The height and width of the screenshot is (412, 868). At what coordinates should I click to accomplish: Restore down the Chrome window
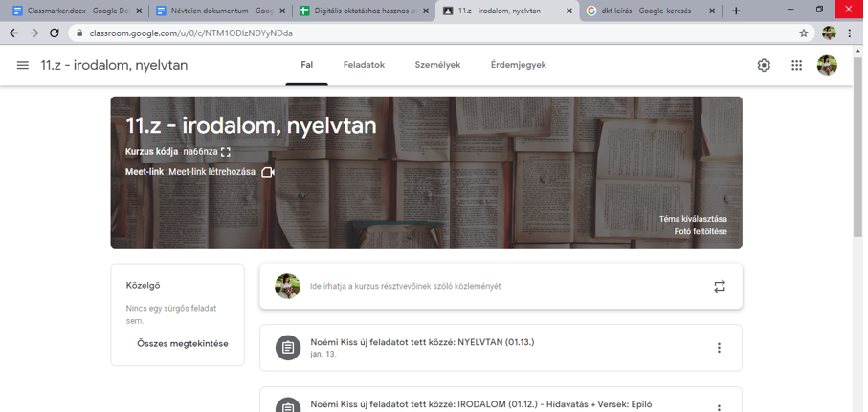point(819,10)
